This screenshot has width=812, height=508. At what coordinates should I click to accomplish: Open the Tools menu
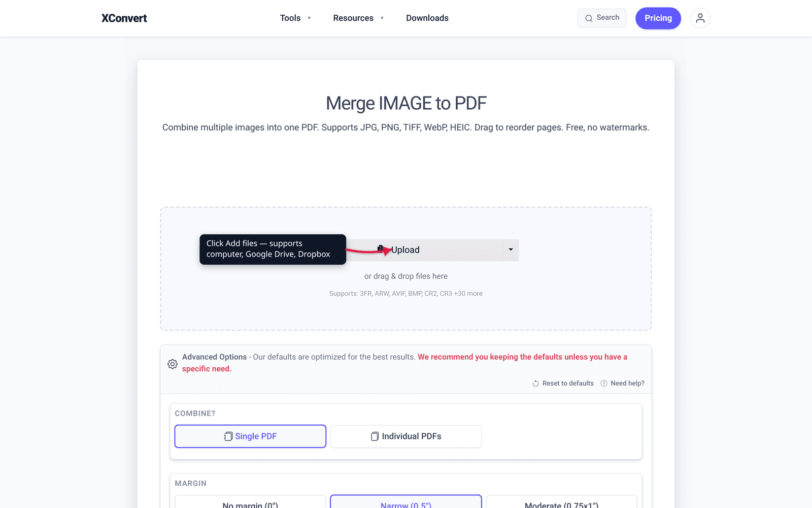(x=290, y=18)
